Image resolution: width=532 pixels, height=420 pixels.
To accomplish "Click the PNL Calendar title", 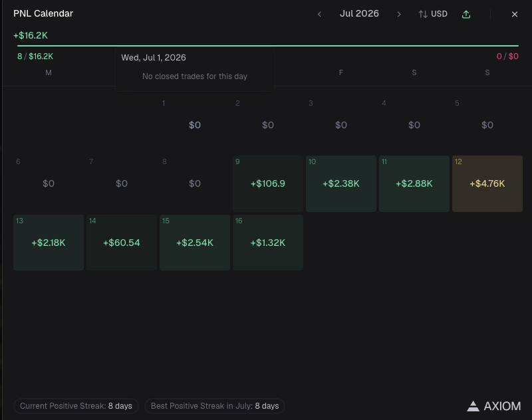I will coord(43,13).
